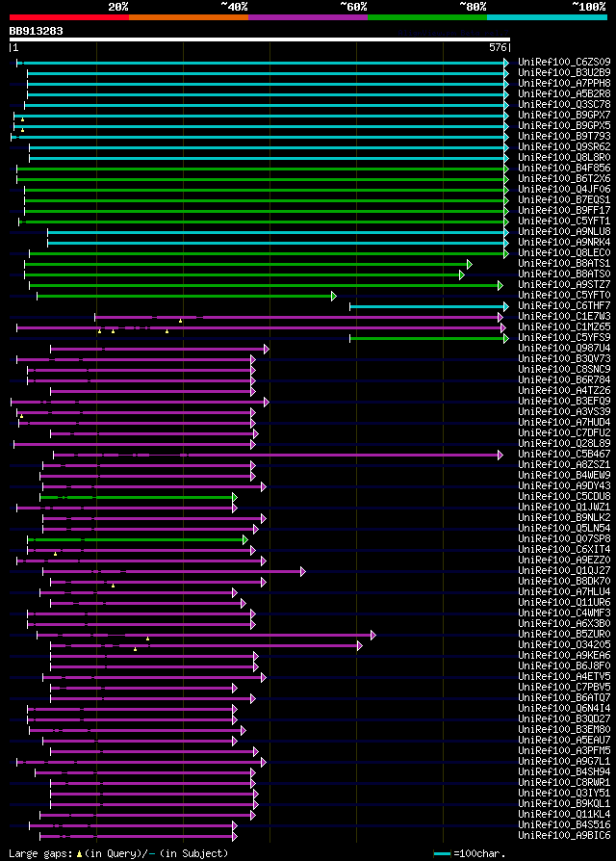This screenshot has height=861, width=616.
Task: Open hit UniRef100_C6ZS09 label
Action: tap(564, 62)
